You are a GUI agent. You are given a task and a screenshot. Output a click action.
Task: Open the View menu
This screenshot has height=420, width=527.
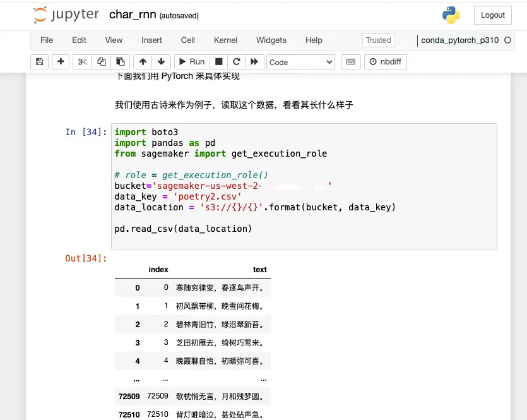coord(114,40)
